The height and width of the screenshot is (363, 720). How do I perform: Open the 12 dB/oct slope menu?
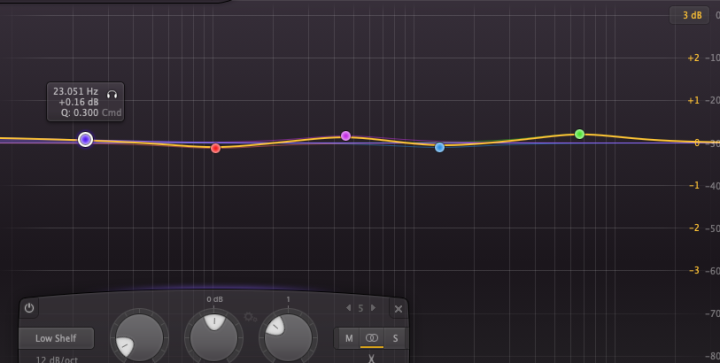click(x=56, y=359)
